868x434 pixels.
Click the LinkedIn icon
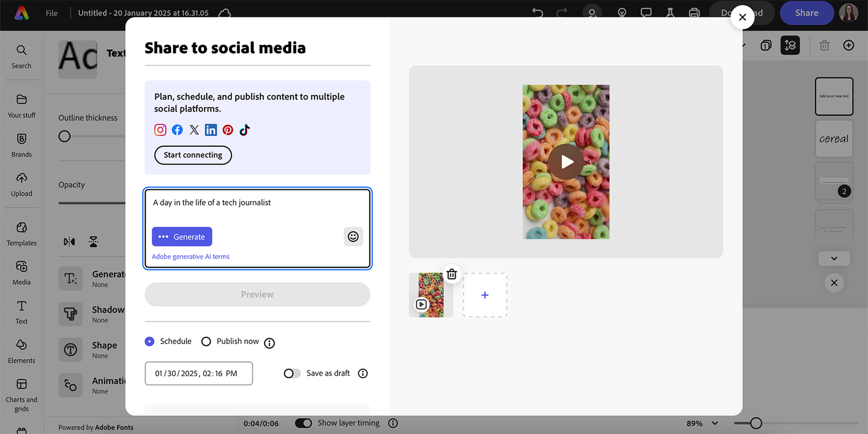point(210,130)
